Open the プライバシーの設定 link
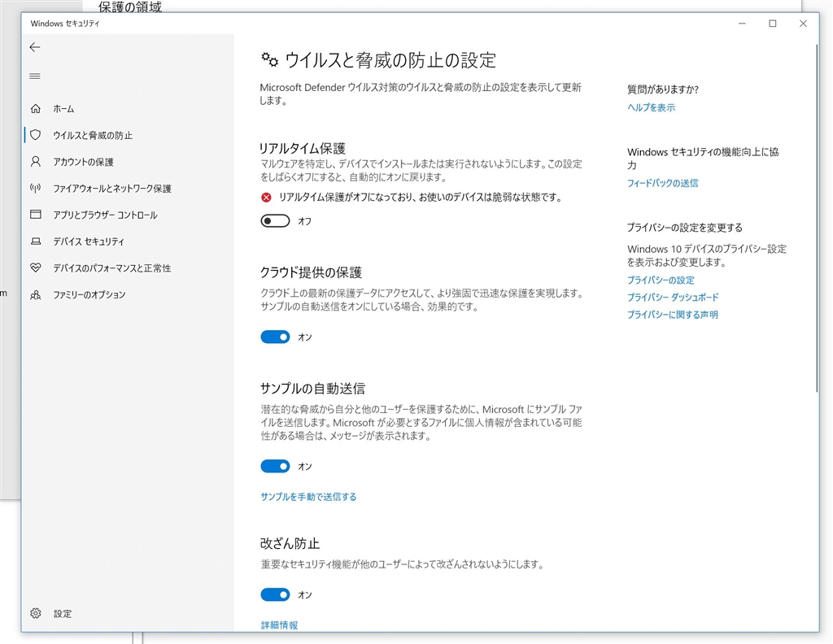 point(661,280)
